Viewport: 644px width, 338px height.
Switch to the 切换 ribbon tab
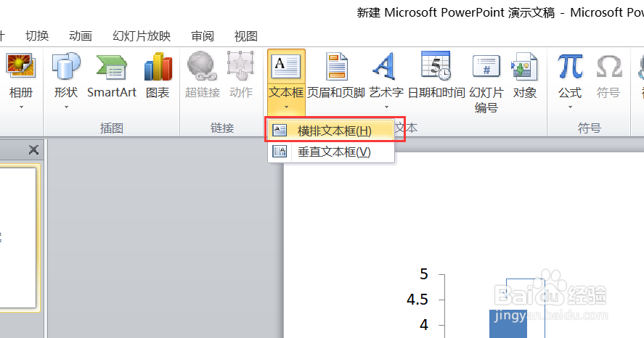click(x=37, y=36)
